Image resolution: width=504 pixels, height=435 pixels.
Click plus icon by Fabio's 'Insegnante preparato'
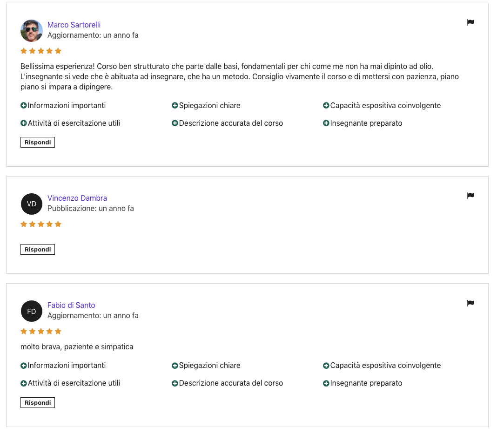326,383
